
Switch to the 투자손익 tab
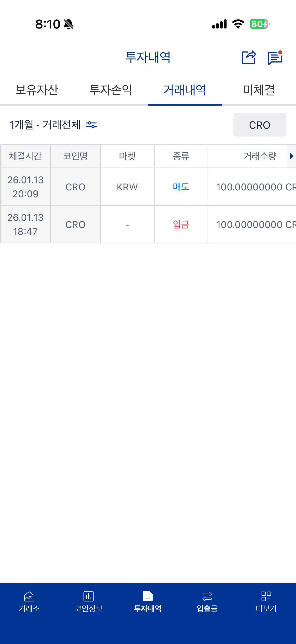coord(111,90)
